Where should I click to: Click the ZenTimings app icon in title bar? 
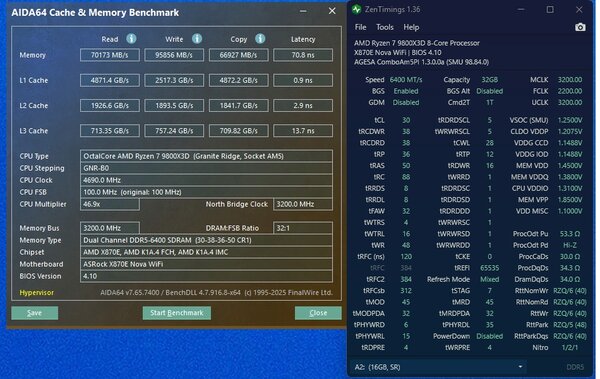(357, 10)
